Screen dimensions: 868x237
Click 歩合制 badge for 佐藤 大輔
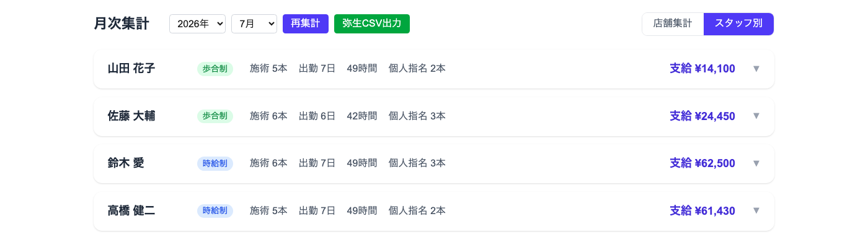[215, 116]
